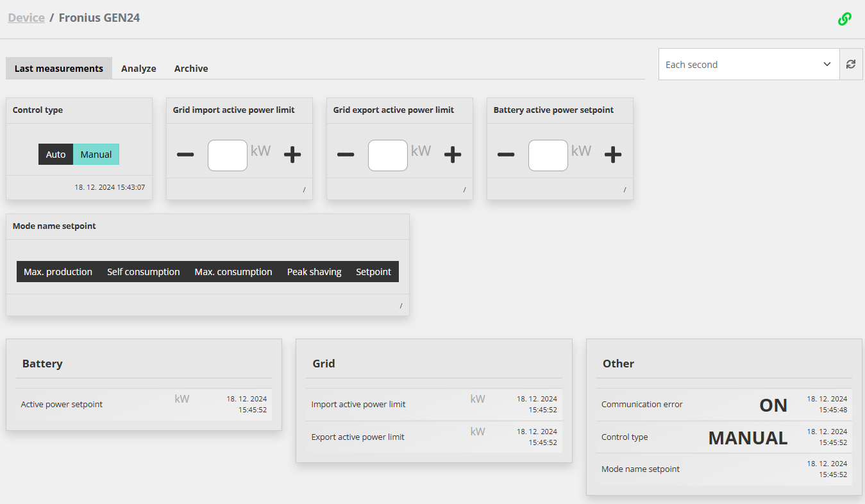
Task: Click the refresh icon beside Each second
Action: (851, 64)
